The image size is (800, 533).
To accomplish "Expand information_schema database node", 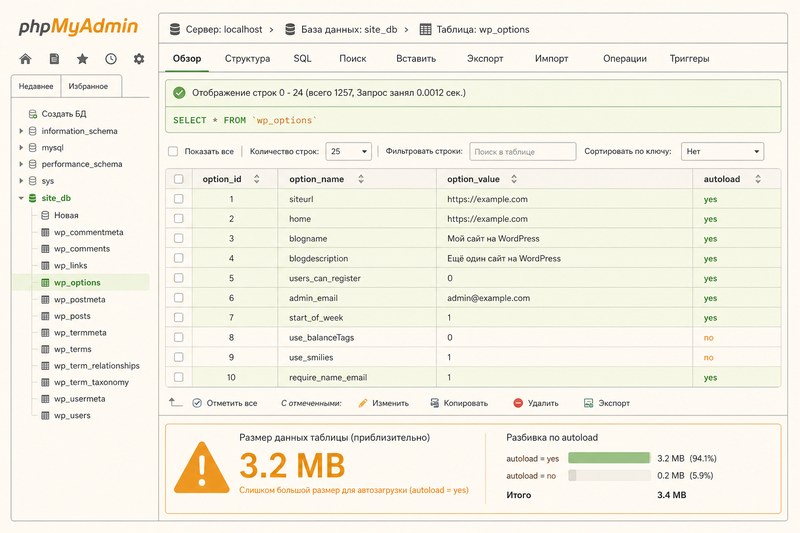I will [x=21, y=131].
